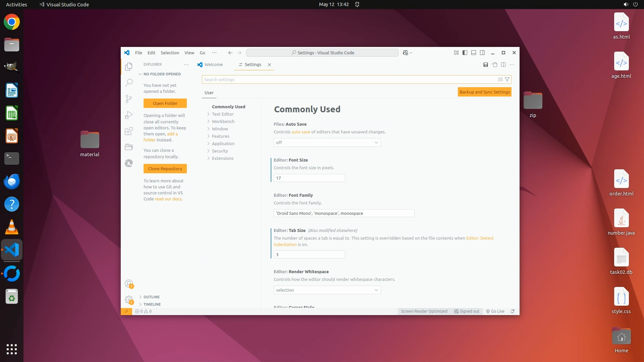Open the Auto Save dropdown
Screen dimensions: 644x362
327,143
